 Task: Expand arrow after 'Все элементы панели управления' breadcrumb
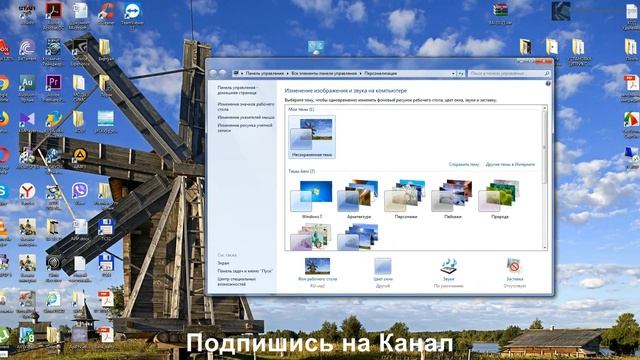(x=360, y=73)
